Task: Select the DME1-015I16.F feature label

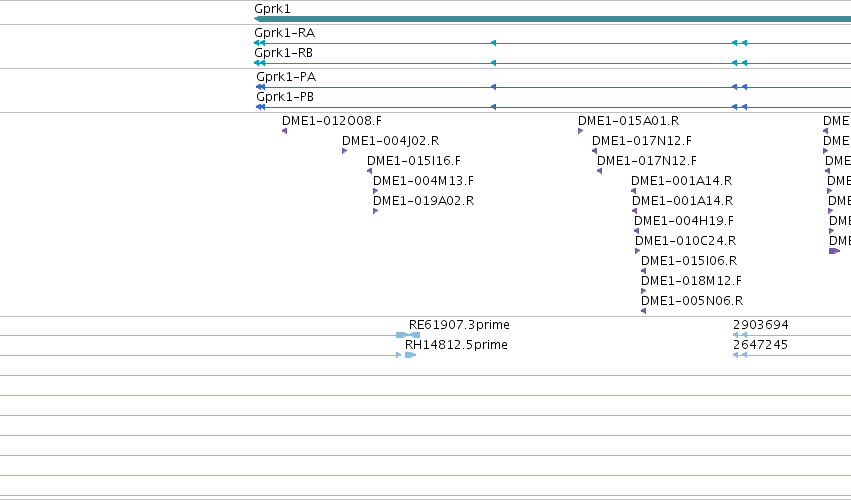Action: (414, 161)
